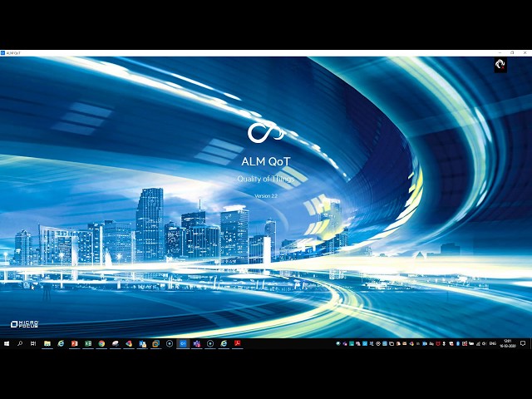Open PowerPoint from the taskbar
This screenshot has width=532, height=399.
pyautogui.click(x=74, y=343)
